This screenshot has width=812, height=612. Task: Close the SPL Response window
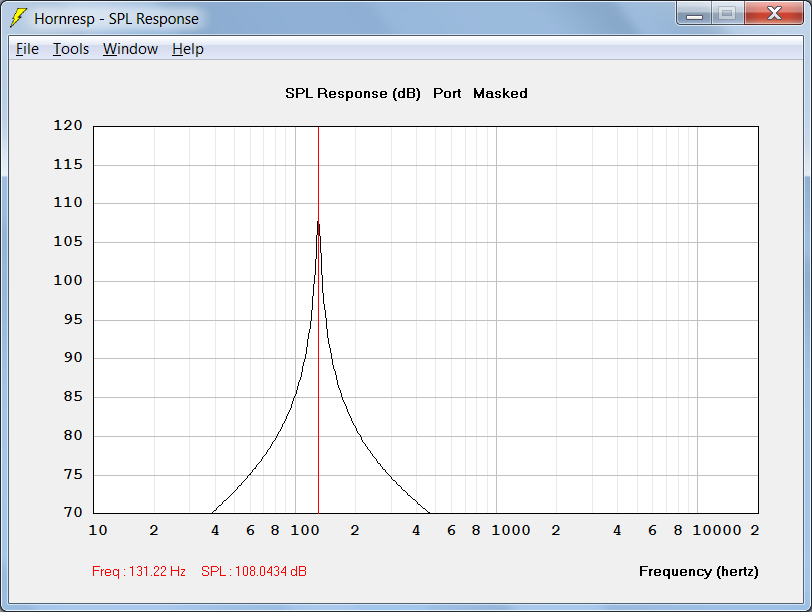click(774, 13)
